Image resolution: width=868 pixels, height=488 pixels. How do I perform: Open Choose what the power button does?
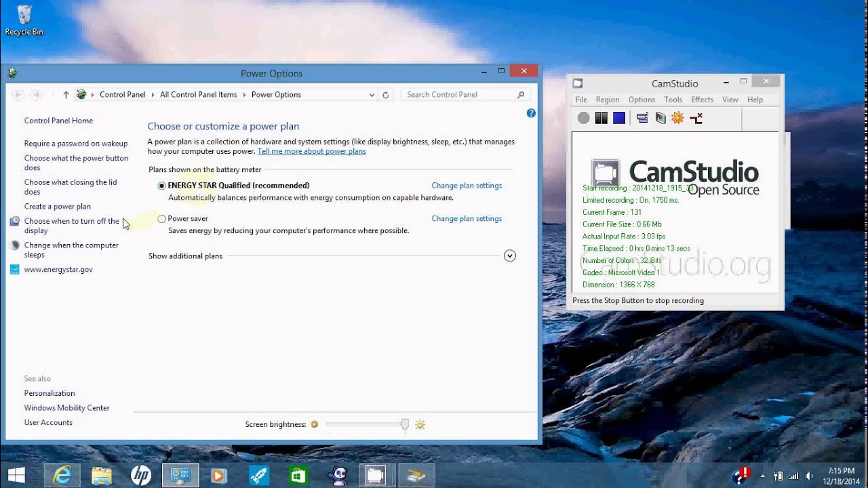[x=76, y=163]
